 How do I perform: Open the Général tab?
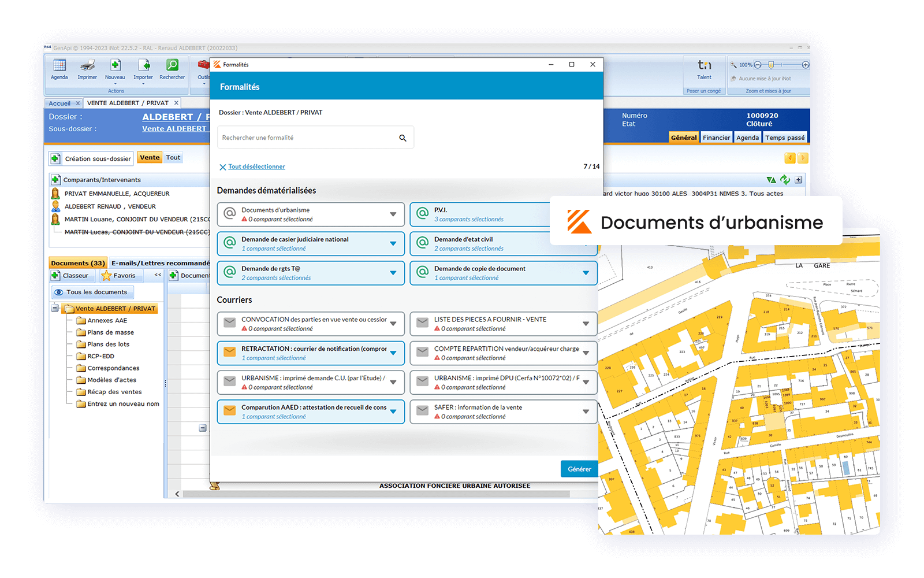[x=684, y=138]
